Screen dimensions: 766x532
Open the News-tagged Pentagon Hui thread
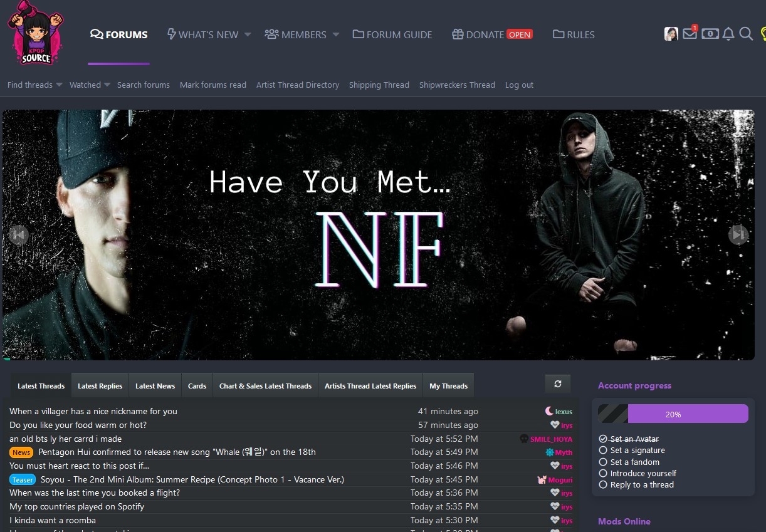point(177,452)
